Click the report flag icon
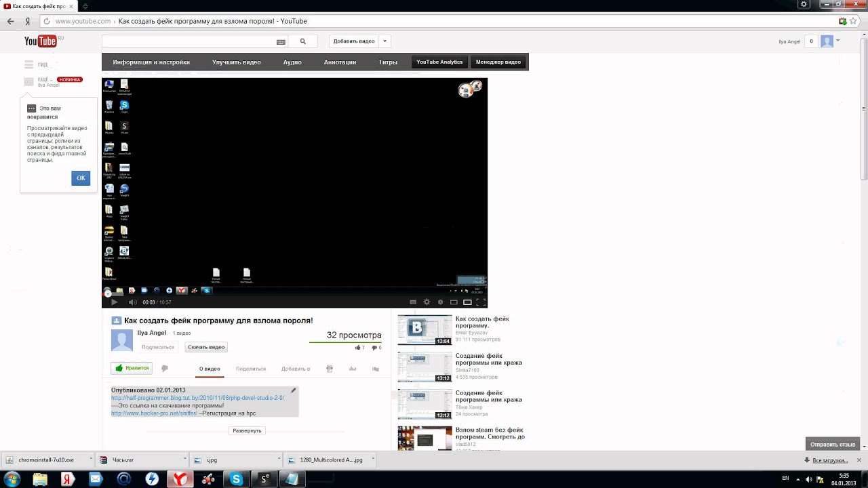Image resolution: width=868 pixels, height=488 pixels. point(376,369)
